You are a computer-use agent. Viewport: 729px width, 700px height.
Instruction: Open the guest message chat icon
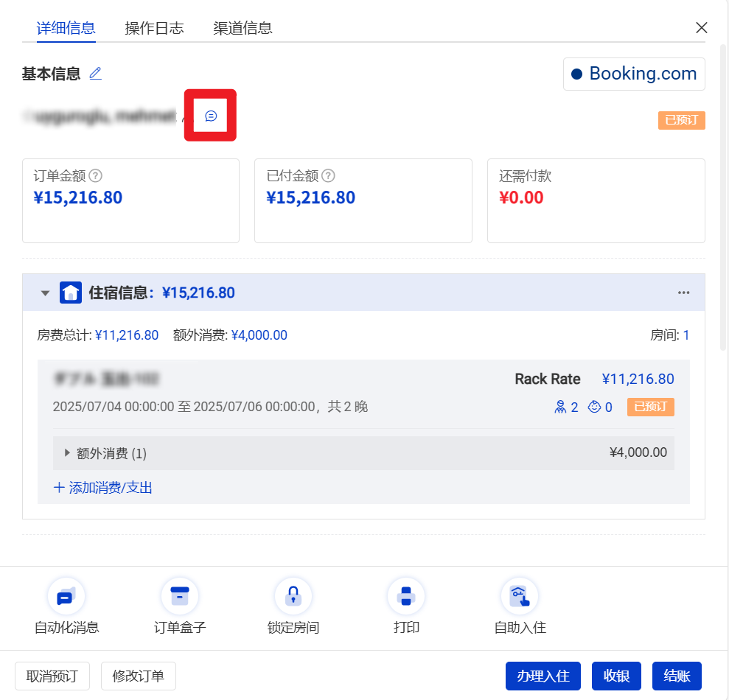pyautogui.click(x=211, y=116)
